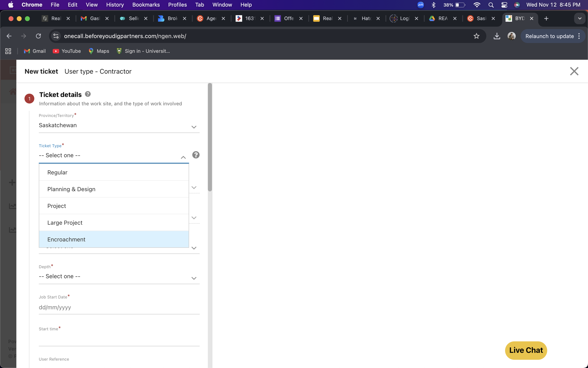Screen dimensions: 588x368
Task: Click the Start time input field
Action: coord(119,339)
